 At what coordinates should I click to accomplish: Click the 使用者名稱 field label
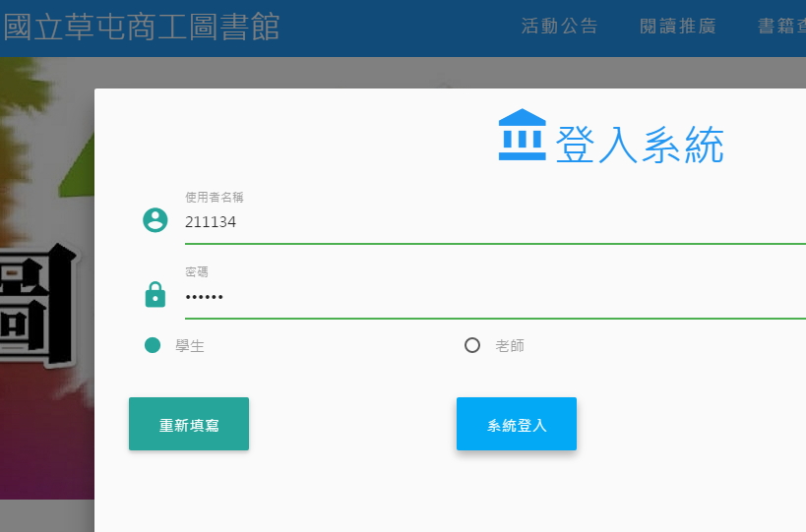tap(214, 198)
